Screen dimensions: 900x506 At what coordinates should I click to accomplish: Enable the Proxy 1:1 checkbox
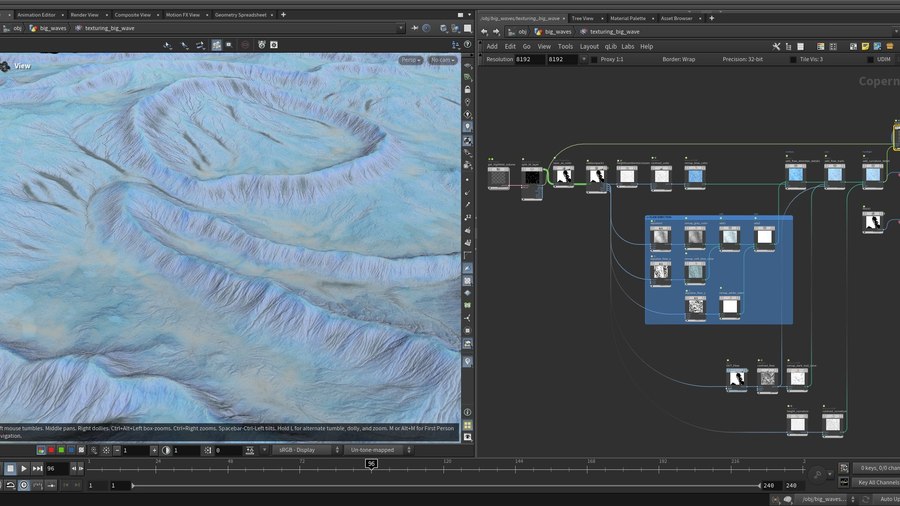593,60
